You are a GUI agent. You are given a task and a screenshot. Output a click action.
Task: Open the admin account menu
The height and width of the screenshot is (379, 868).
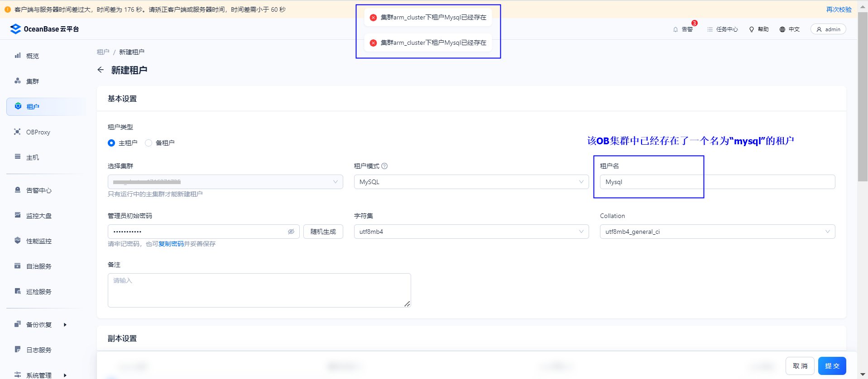[828, 29]
